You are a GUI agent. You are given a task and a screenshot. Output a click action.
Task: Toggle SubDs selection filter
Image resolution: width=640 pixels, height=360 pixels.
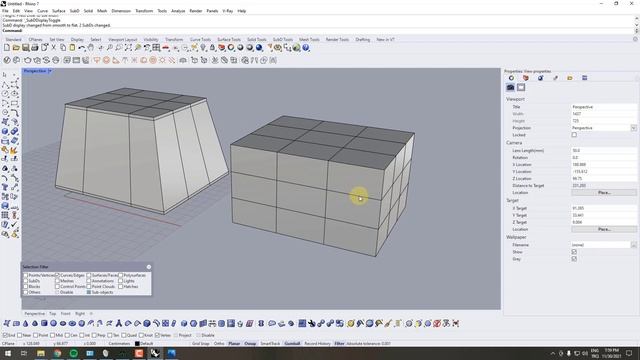26,281
